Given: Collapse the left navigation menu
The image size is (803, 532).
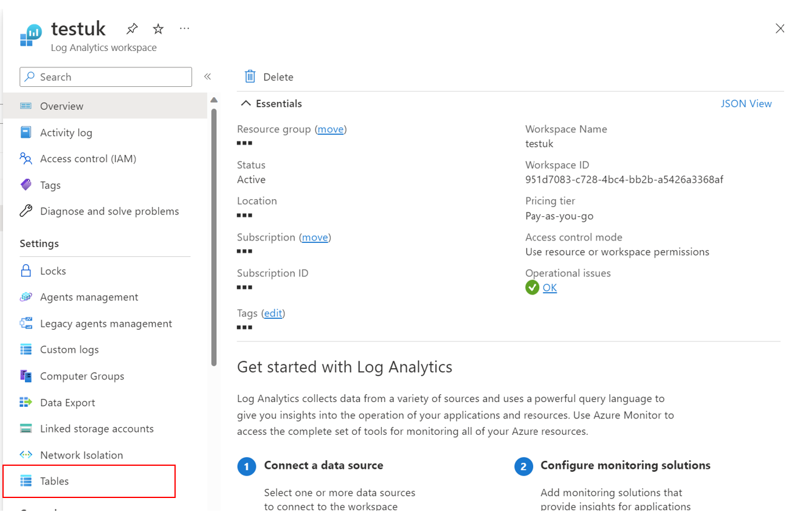Looking at the screenshot, I should [207, 77].
